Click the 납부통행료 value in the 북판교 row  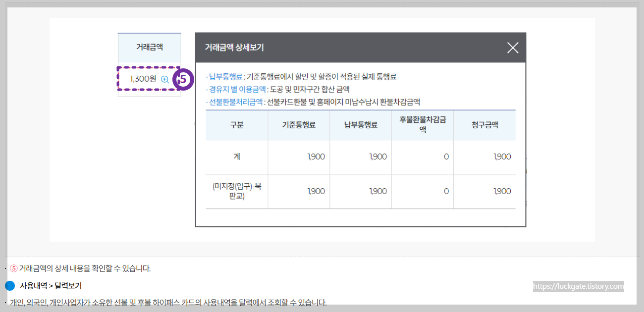click(x=378, y=192)
